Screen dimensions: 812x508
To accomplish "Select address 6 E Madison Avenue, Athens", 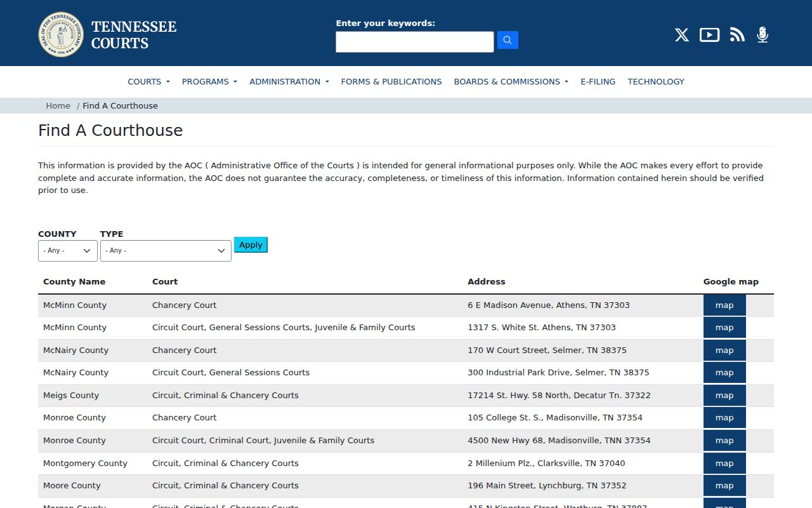I will (549, 305).
